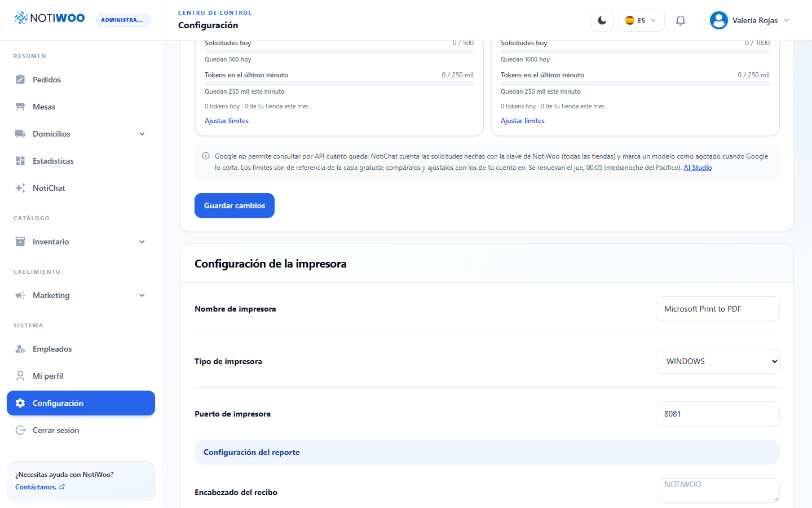Open the ES language dropdown
Image resolution: width=812 pixels, height=508 pixels.
coord(641,20)
